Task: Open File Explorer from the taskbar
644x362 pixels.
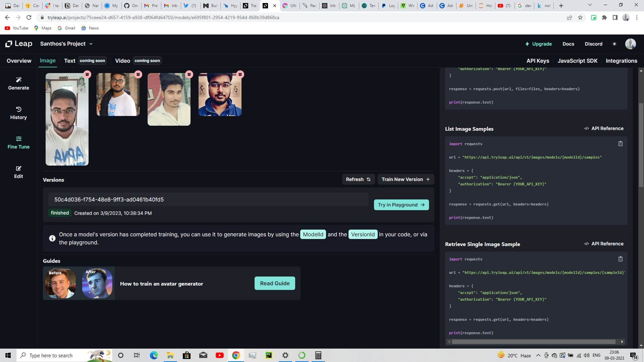Action: tap(170, 355)
